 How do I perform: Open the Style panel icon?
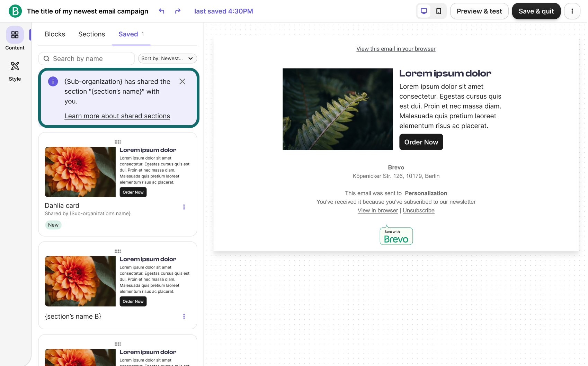click(15, 66)
